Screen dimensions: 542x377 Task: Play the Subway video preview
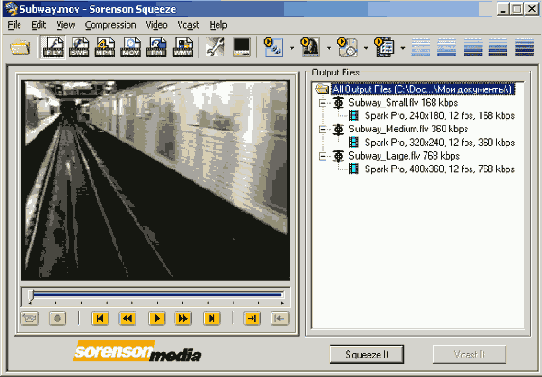tap(157, 318)
